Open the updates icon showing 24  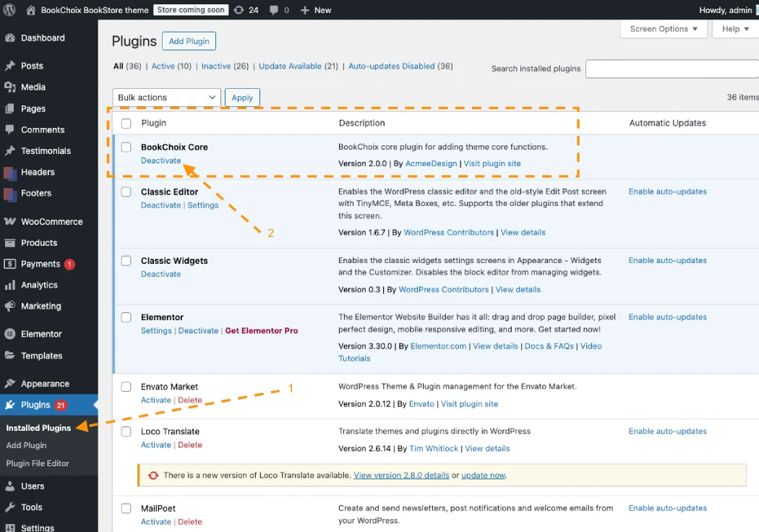click(x=239, y=10)
